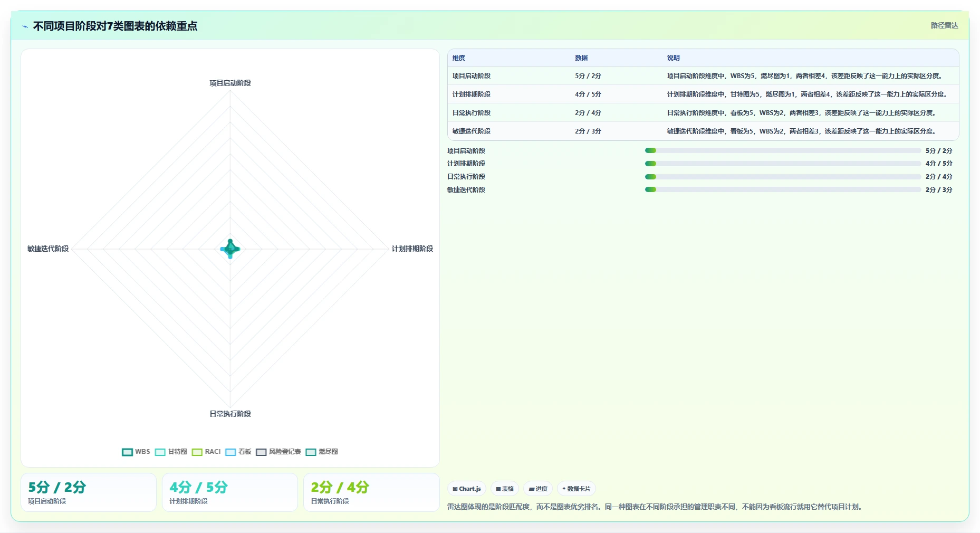Click the 4分 / 5分 cell in the table
Viewport: 980px width, 533px height.
588,94
